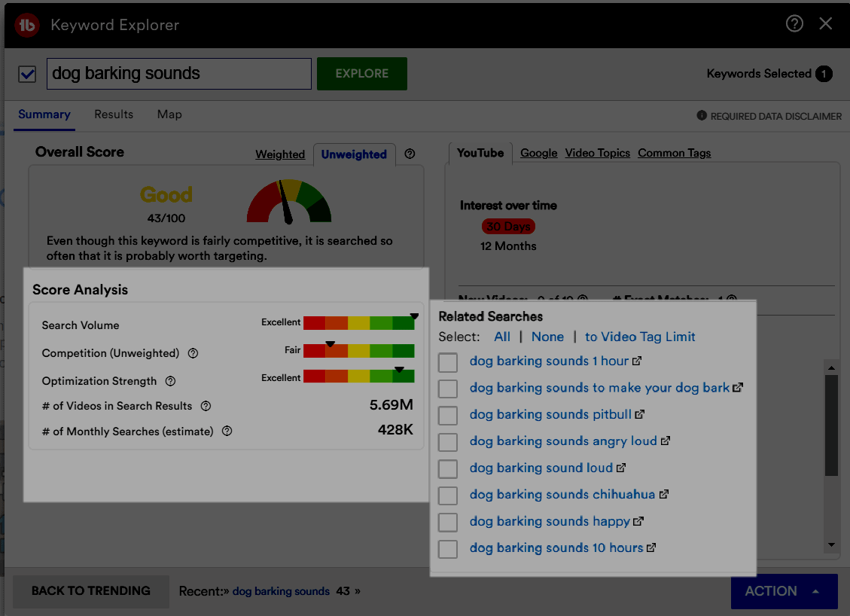Expand the ACTION dropdown button
This screenshot has width=850, height=616.
click(784, 591)
